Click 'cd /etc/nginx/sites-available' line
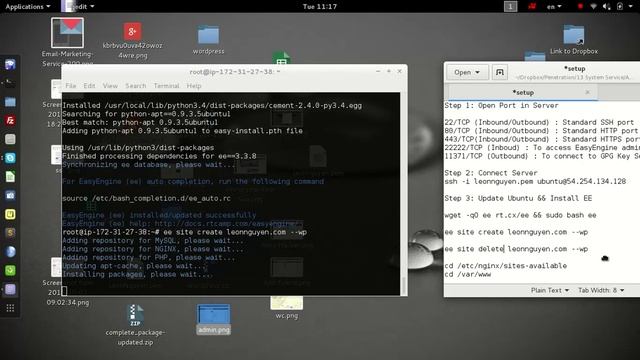 tap(505, 266)
